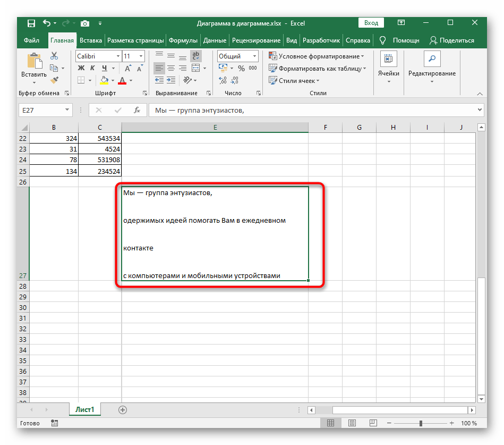Viewport: 504px width, 445px height.
Task: Toggle italic formatting (К)
Action: (93, 68)
